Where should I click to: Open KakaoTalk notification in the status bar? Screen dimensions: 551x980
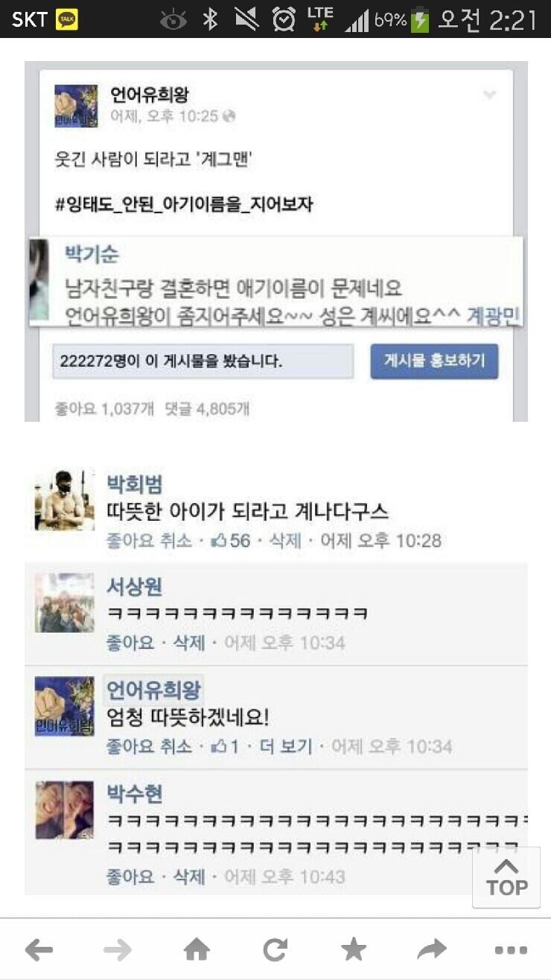(x=66, y=19)
